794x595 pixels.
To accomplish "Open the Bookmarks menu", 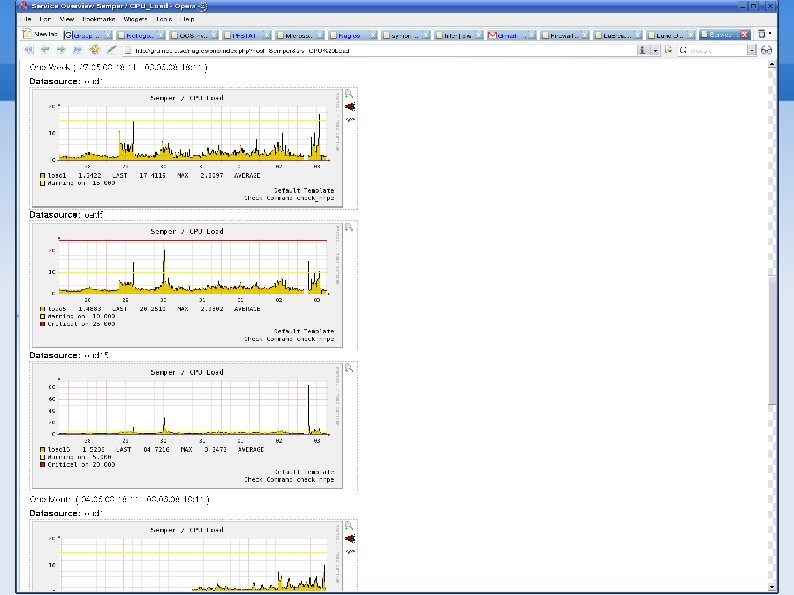I will [99, 19].
